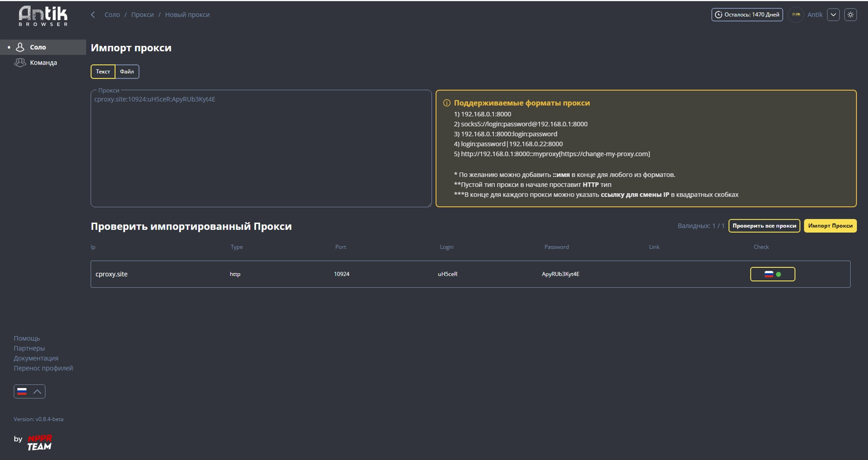This screenshot has width=868, height=460.
Task: Click inside the Прокси text input area
Action: 260,148
